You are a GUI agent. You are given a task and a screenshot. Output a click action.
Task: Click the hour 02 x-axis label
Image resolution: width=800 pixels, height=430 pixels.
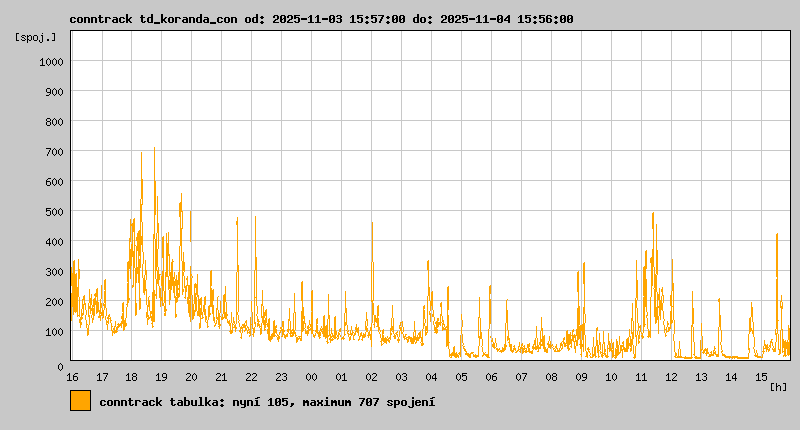(372, 377)
